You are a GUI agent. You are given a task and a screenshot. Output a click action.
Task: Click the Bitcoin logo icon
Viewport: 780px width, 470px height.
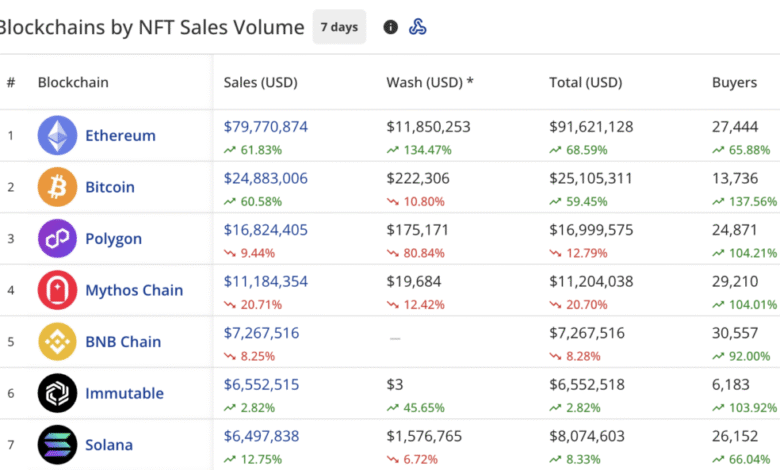[x=57, y=187]
